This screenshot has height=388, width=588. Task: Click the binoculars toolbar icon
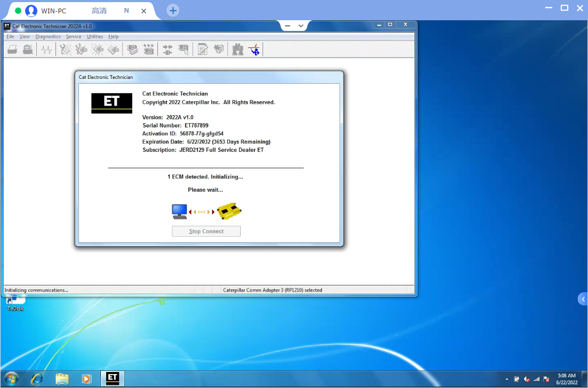coord(238,50)
